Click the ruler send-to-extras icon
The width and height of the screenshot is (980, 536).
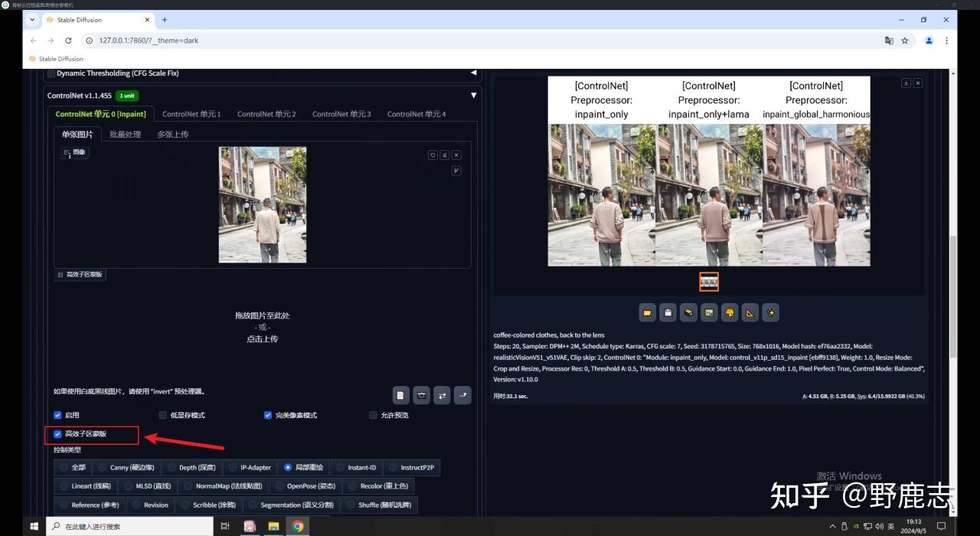click(x=750, y=312)
